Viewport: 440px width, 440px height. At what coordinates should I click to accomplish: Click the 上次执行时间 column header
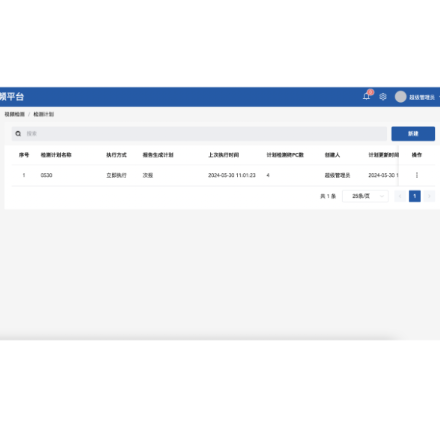(x=224, y=155)
